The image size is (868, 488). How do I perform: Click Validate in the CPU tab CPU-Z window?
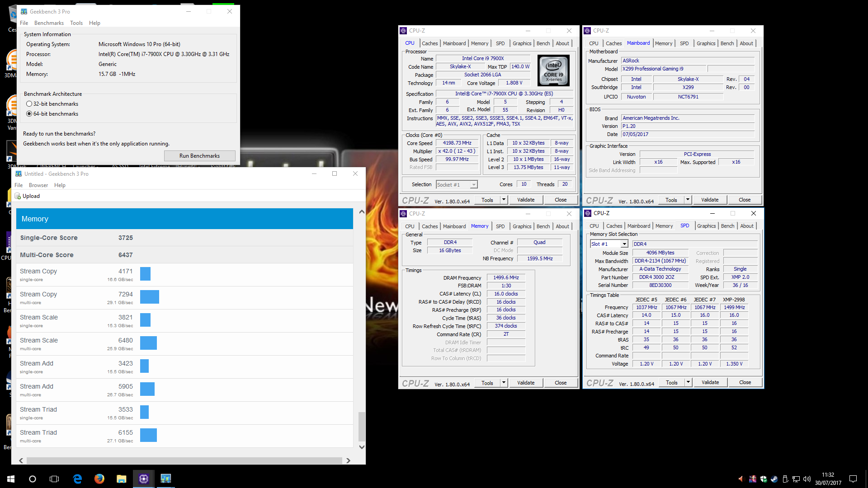[x=525, y=200]
